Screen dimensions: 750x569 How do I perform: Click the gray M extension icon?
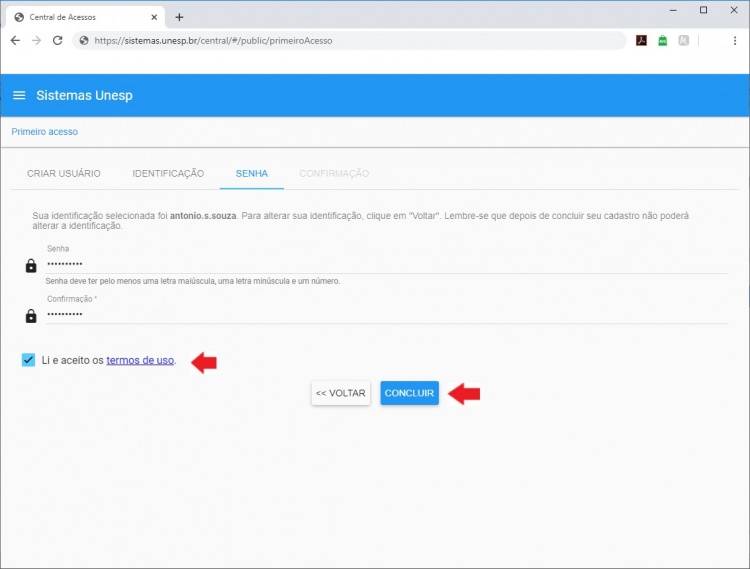point(684,41)
